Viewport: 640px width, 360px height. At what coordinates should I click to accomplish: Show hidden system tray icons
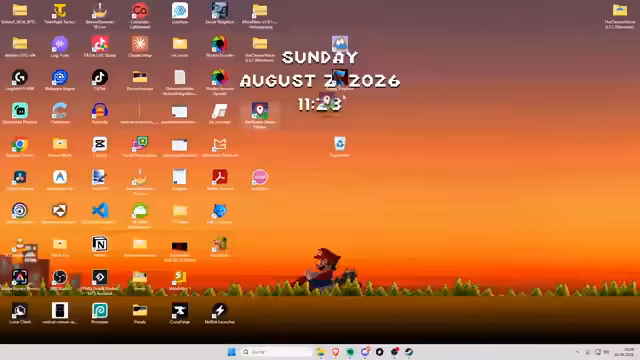click(577, 352)
